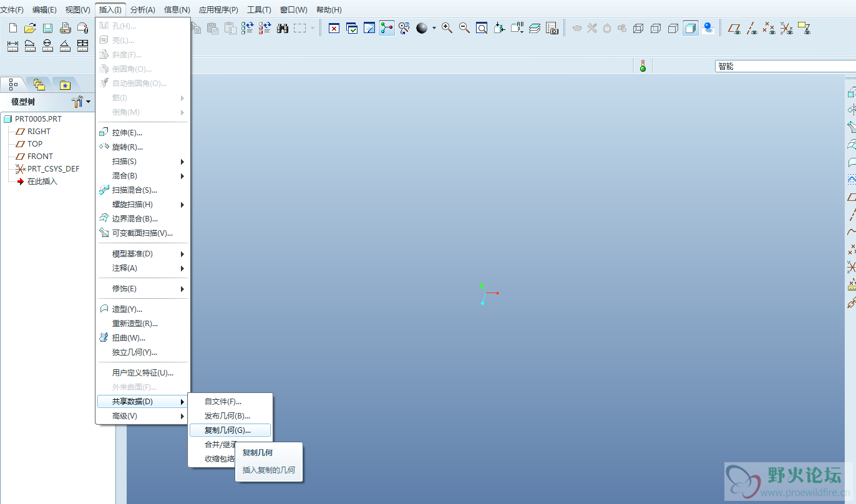Toggle datum points display

point(769,28)
